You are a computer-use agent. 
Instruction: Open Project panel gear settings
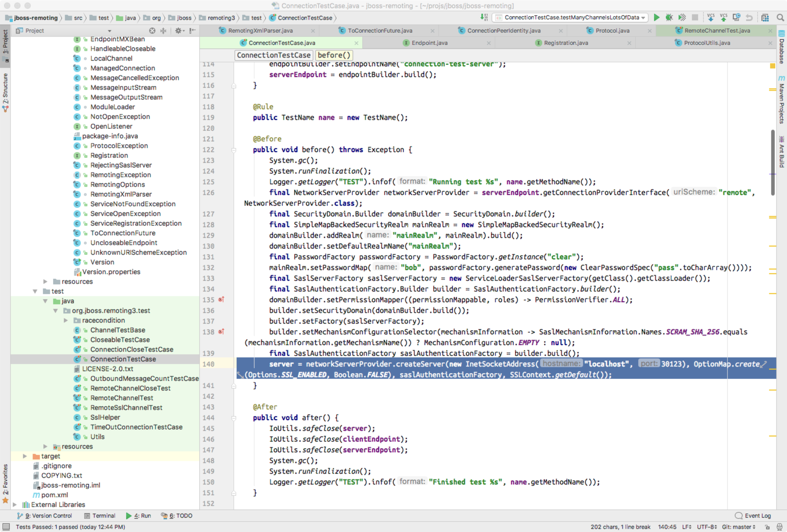pyautogui.click(x=178, y=31)
